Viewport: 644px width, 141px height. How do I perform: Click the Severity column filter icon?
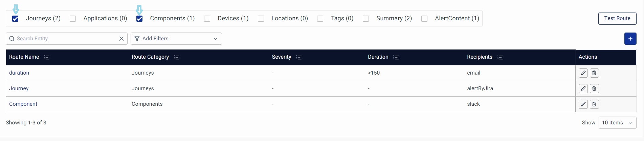click(x=299, y=57)
